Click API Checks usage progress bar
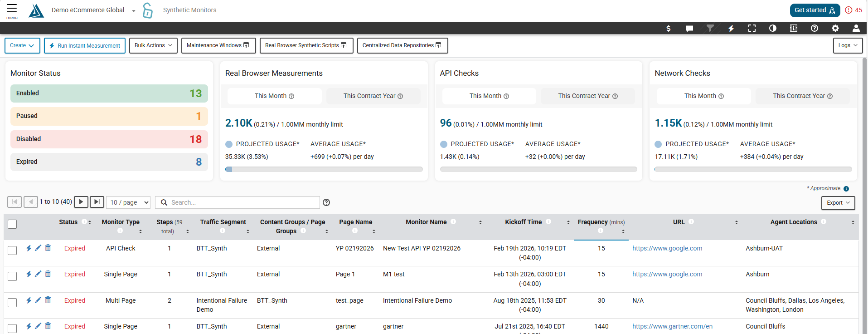The image size is (868, 334). pos(538,169)
